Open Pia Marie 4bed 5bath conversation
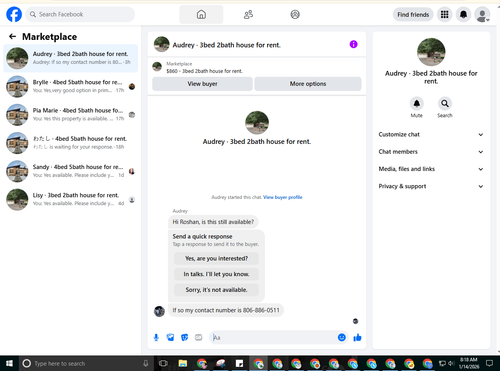 (71, 115)
